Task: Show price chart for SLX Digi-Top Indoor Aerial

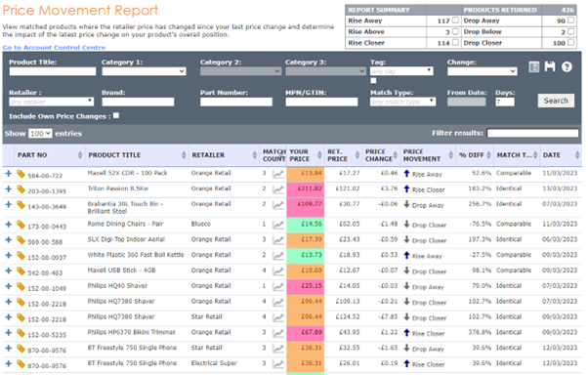Action: [277, 240]
